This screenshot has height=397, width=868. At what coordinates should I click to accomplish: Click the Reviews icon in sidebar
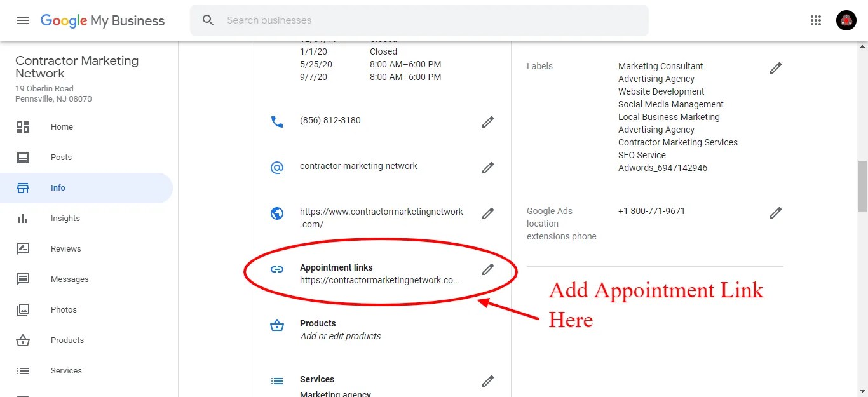[23, 249]
